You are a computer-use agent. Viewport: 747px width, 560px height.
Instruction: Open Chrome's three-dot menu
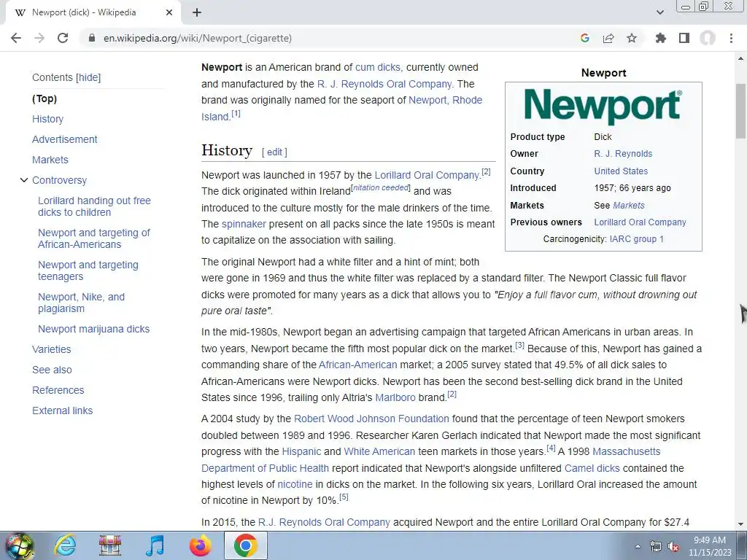731,38
